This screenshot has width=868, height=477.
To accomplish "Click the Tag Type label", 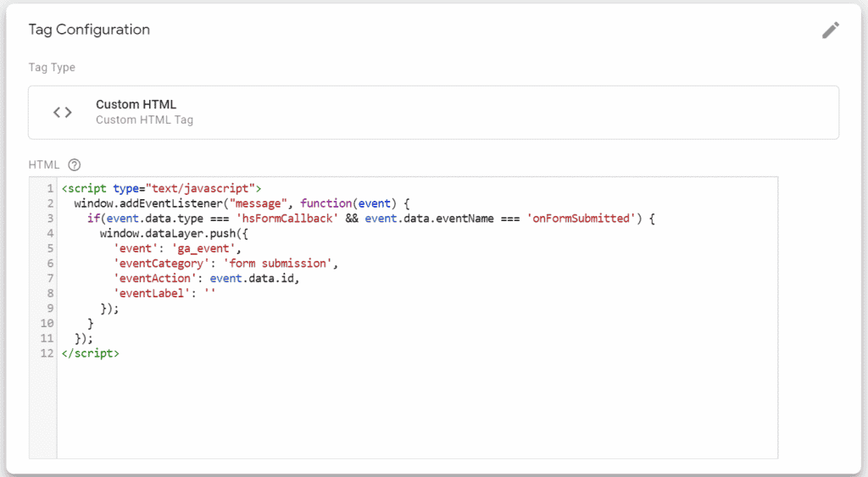I will (52, 68).
